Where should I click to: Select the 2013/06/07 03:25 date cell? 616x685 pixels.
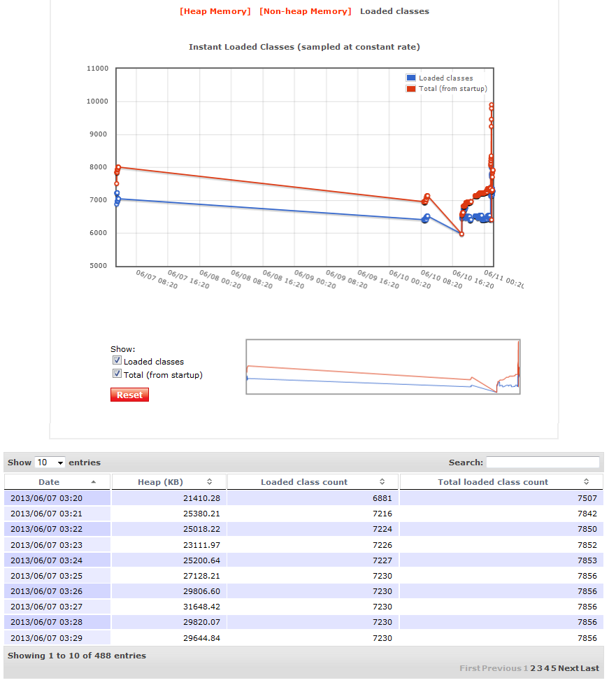click(x=57, y=576)
